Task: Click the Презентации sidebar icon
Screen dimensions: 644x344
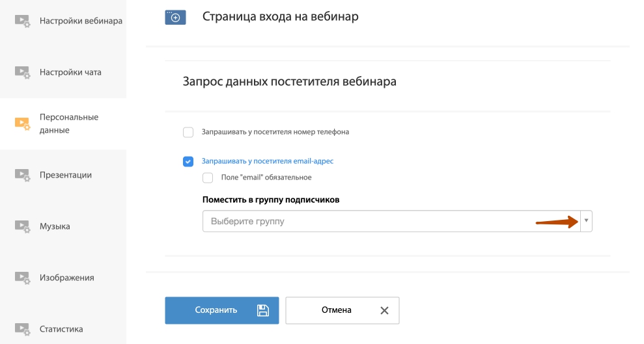Action: (x=23, y=175)
